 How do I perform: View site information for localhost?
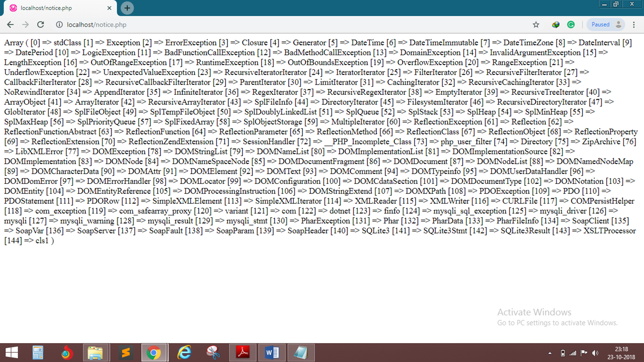point(59,25)
